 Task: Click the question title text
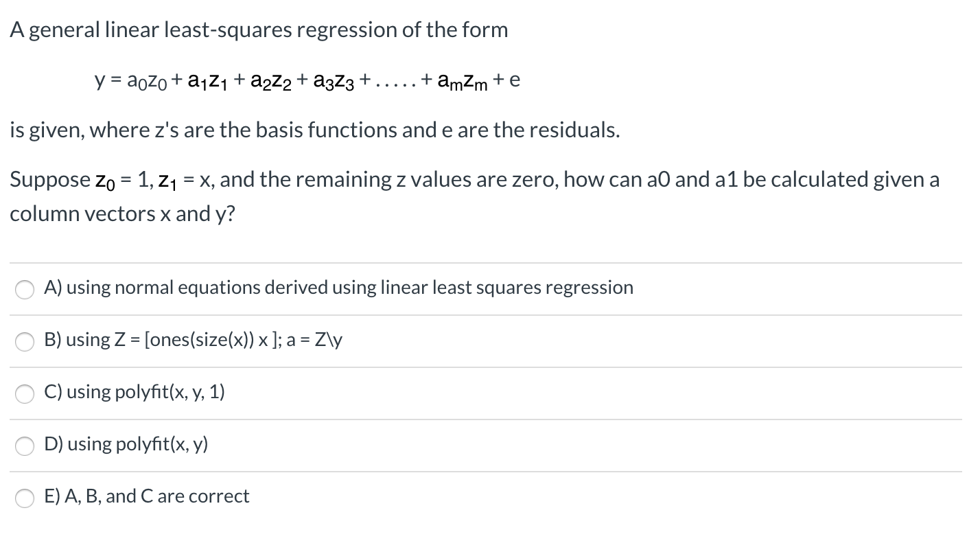coord(259,30)
